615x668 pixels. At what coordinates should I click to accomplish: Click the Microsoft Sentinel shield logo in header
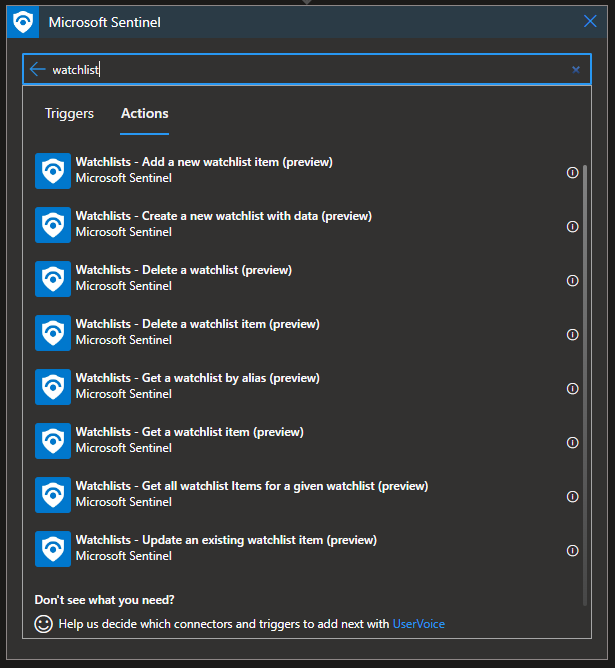pyautogui.click(x=23, y=22)
